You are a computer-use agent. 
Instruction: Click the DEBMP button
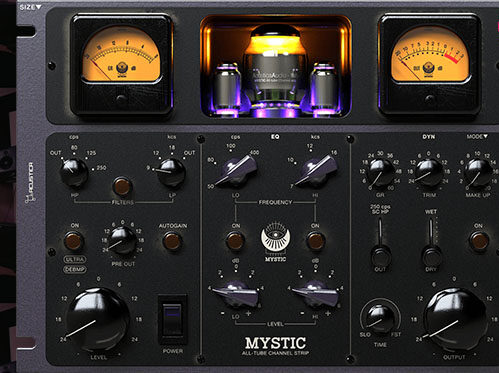pos(75,269)
